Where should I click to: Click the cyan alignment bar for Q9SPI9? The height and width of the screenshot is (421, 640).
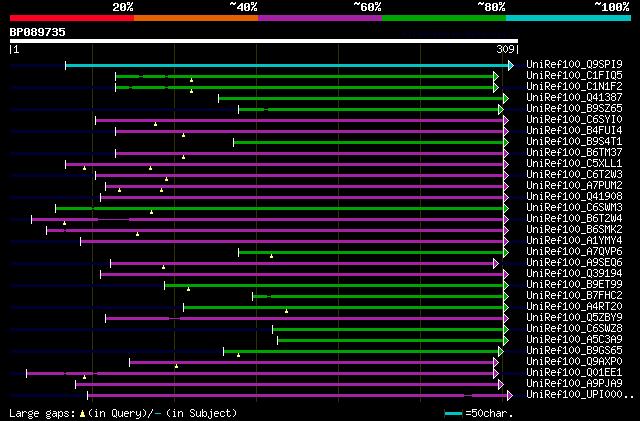pos(287,65)
